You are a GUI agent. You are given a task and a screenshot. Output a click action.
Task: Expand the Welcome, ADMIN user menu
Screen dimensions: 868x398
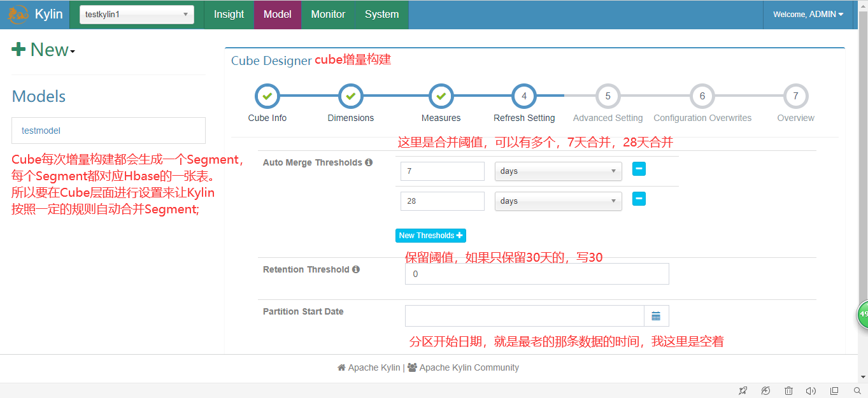pos(808,14)
